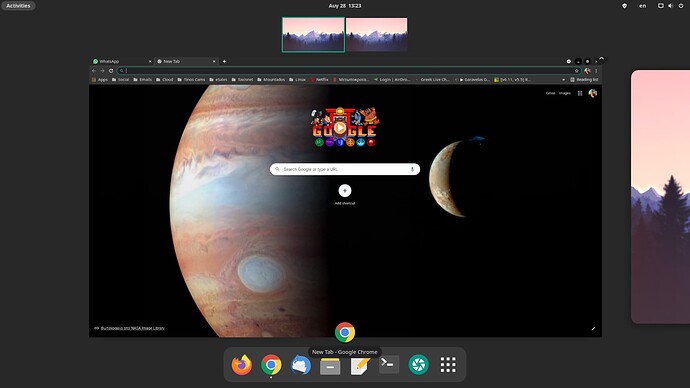Open the Linux bookmarks folder

click(x=297, y=80)
